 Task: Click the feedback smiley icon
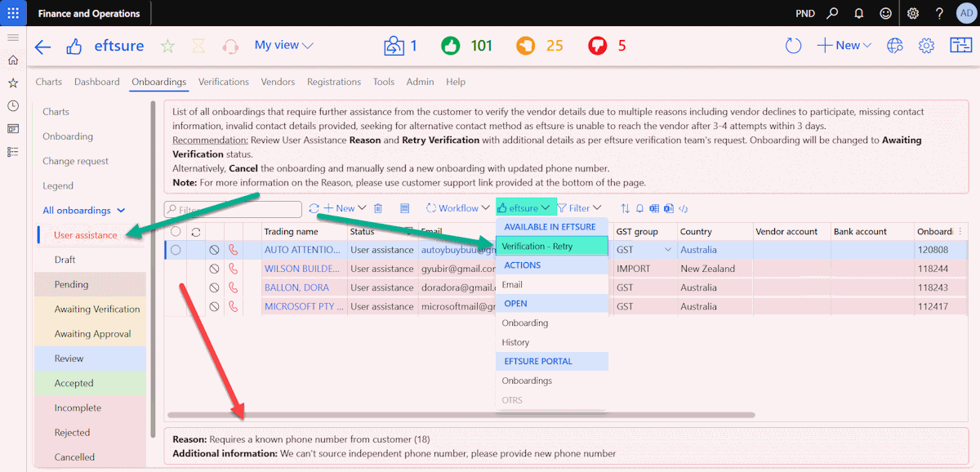885,13
